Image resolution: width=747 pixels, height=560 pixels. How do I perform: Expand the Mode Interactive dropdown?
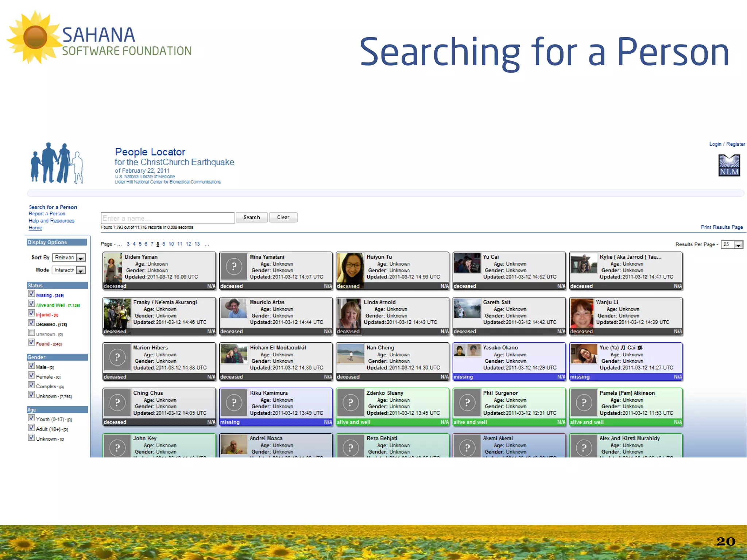click(x=81, y=270)
